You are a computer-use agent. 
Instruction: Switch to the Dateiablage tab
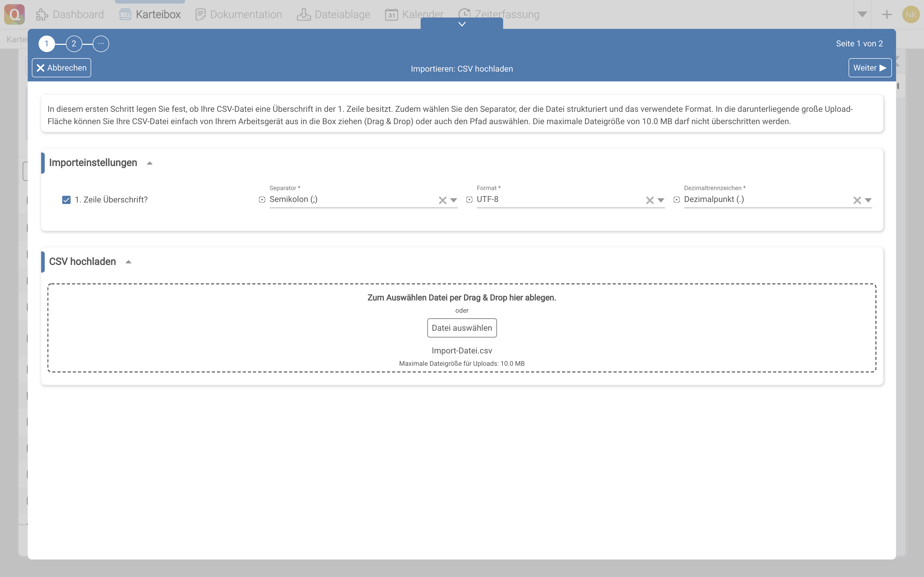(x=334, y=14)
